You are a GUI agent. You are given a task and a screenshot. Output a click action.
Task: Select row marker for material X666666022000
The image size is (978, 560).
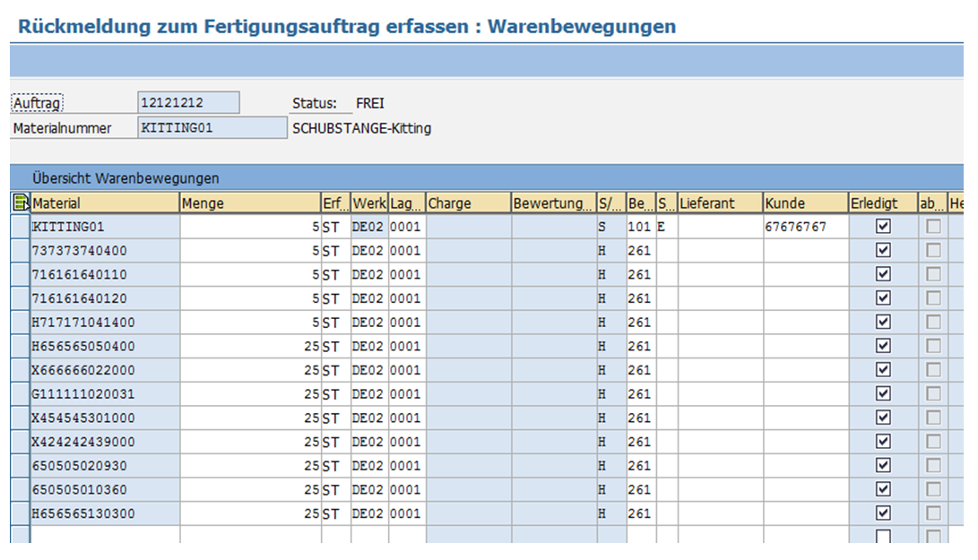(x=20, y=370)
